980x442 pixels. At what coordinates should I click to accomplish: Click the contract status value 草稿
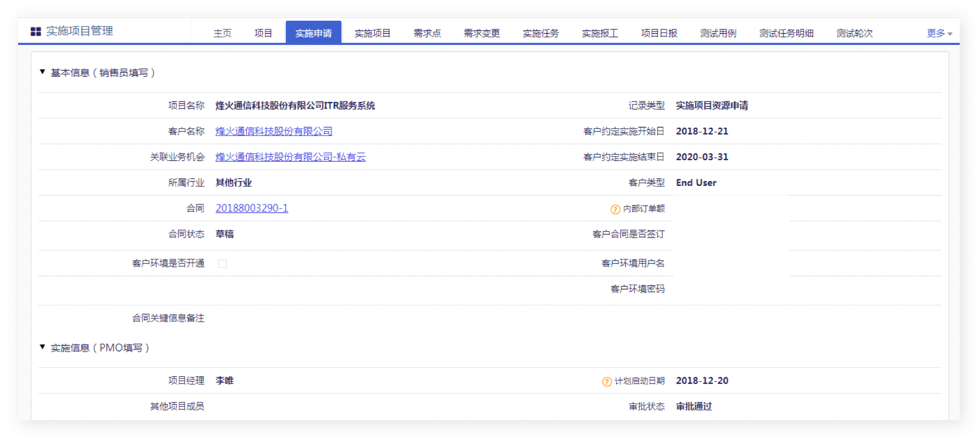click(x=224, y=234)
